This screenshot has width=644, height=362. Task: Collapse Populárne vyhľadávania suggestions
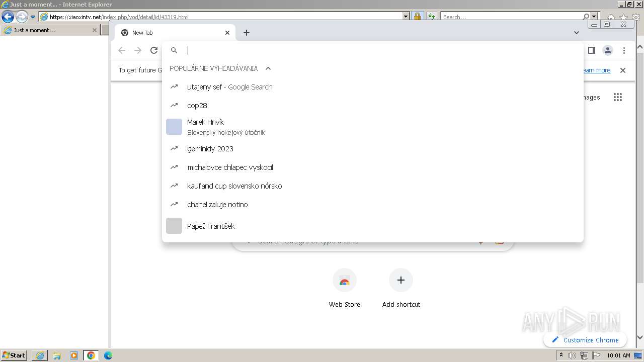coord(268,68)
